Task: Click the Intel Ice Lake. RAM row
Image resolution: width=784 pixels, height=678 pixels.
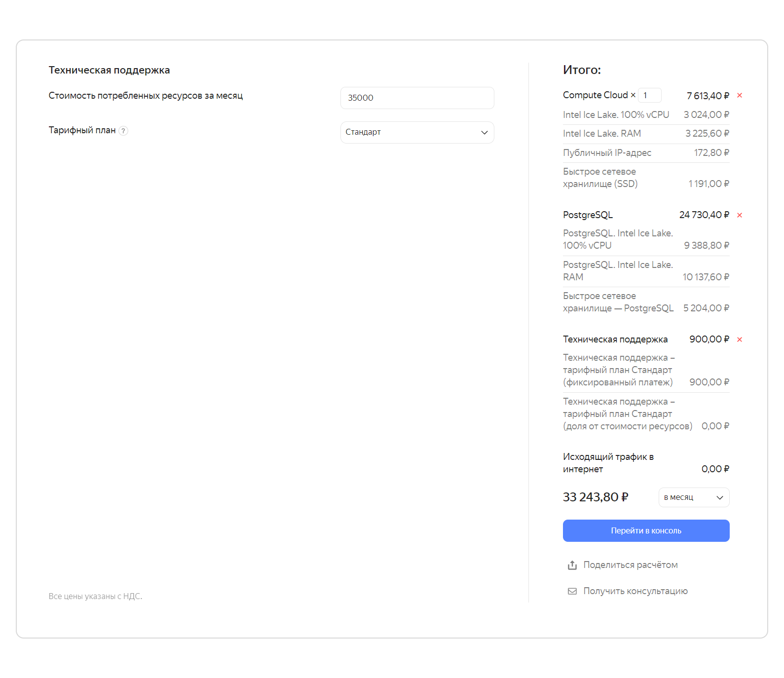Action: pos(646,133)
